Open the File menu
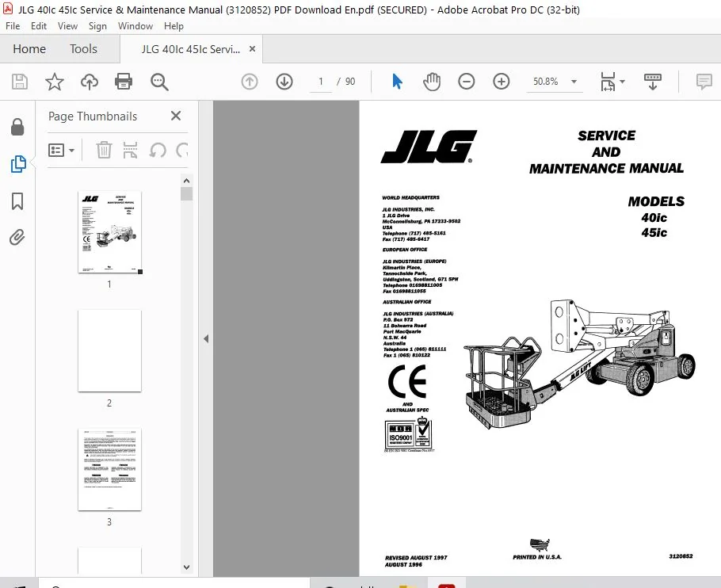 click(x=13, y=26)
